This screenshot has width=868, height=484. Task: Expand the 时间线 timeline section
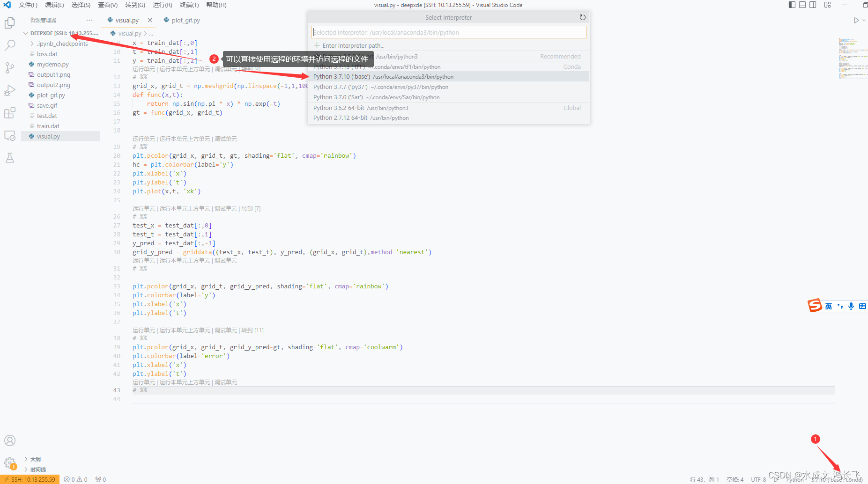[x=38, y=469]
